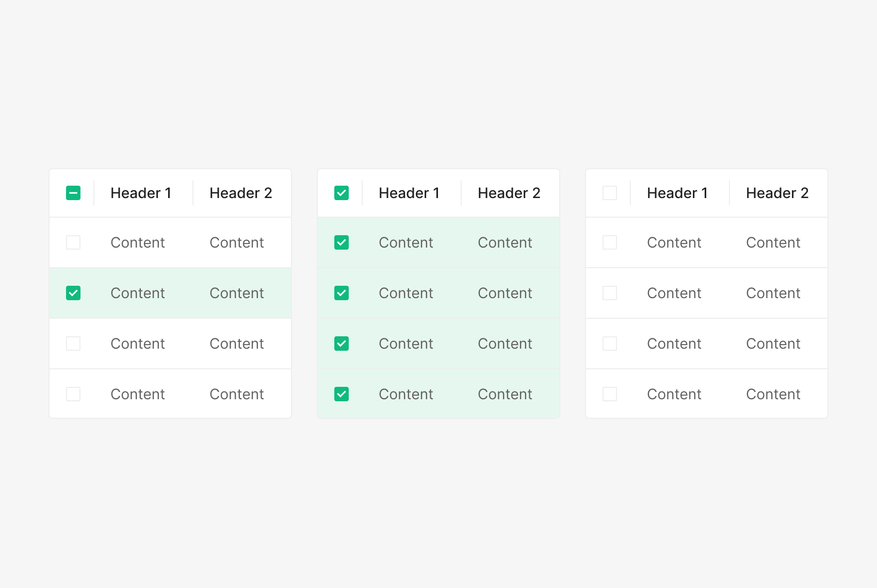Check the empty header checkbox in right table

pyautogui.click(x=610, y=193)
